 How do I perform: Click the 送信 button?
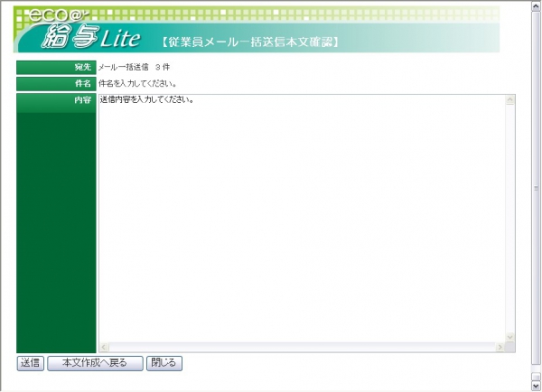[31, 363]
